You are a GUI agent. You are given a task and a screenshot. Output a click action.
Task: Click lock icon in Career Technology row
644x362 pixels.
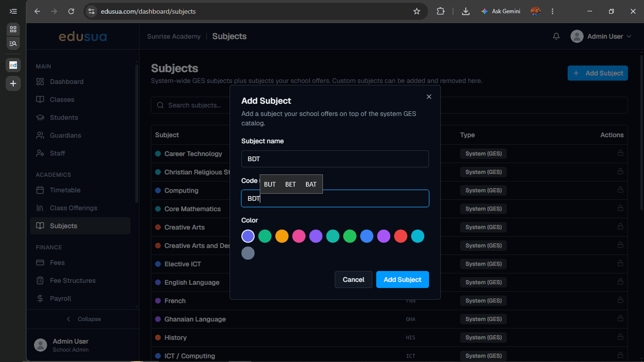coord(620,153)
